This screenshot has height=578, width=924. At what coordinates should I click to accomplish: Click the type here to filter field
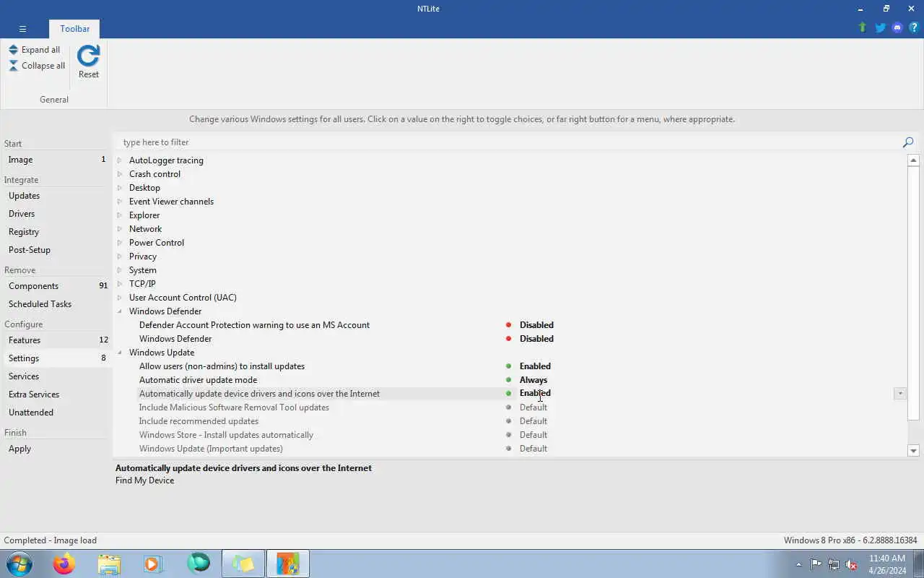[509, 142]
